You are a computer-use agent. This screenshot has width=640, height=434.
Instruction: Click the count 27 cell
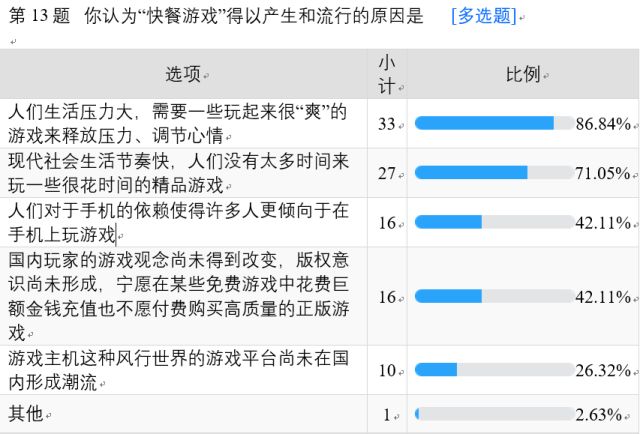pos(388,172)
